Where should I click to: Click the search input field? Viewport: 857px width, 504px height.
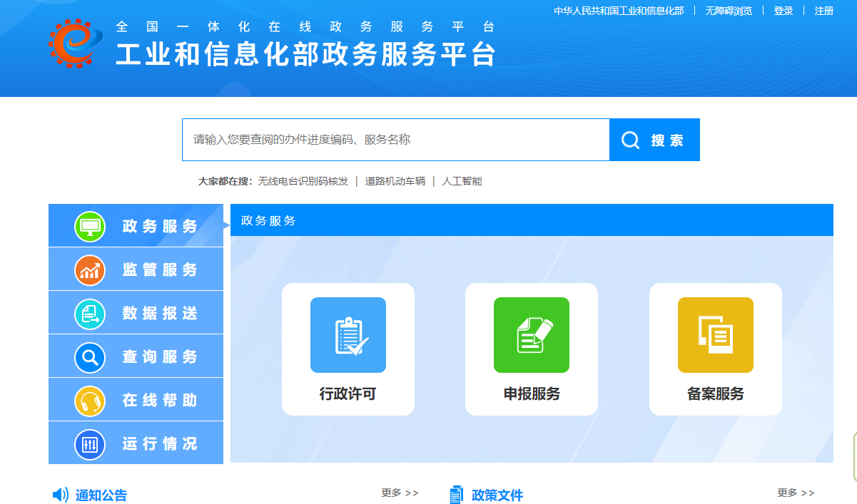point(392,139)
